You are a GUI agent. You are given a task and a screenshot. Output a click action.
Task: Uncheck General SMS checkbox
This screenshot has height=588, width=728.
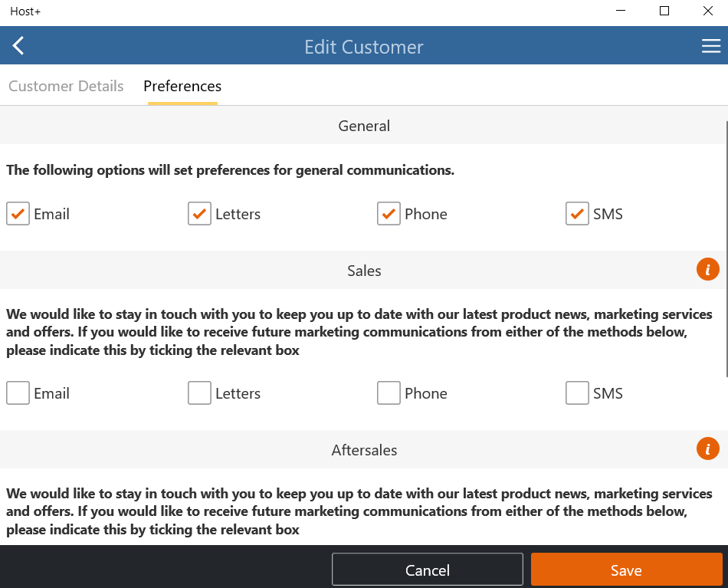(577, 214)
